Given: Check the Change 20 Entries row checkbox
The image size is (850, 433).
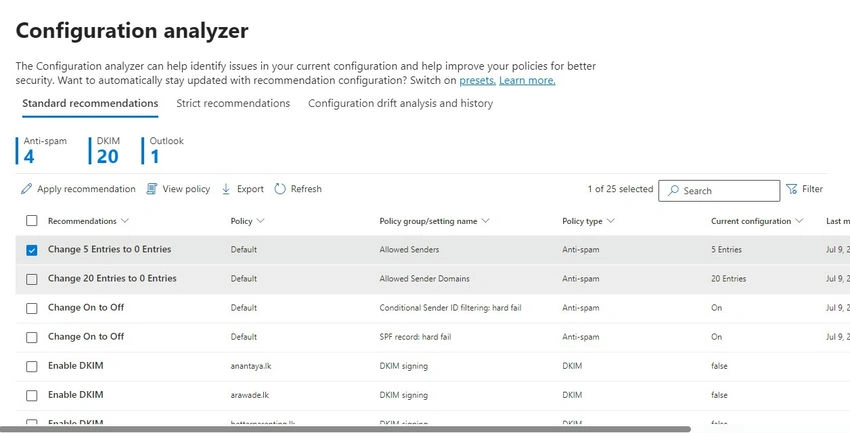Looking at the screenshot, I should [x=32, y=279].
